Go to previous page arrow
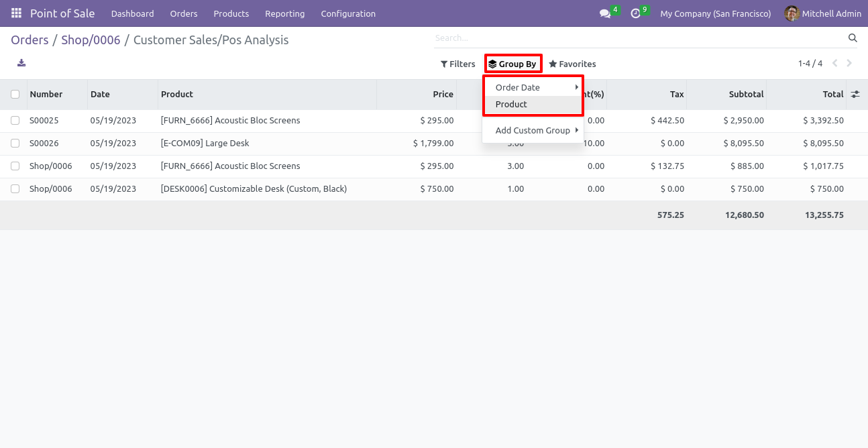This screenshot has width=868, height=448. (x=835, y=64)
